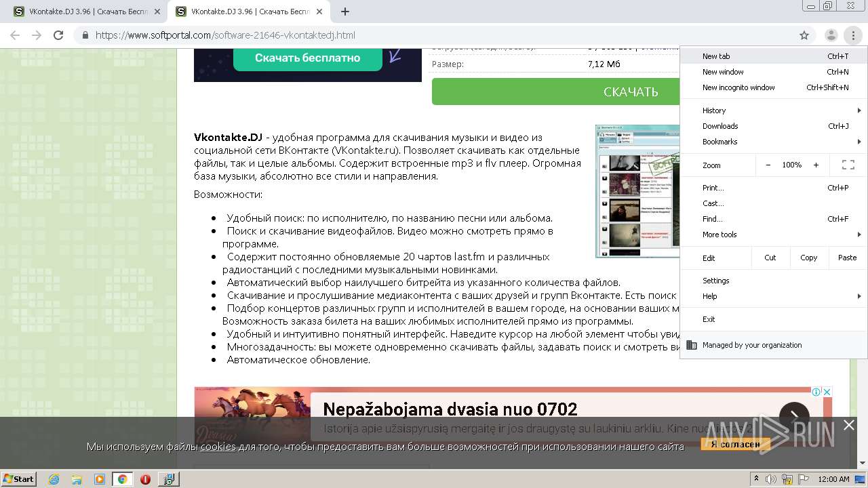The image size is (868, 488).
Task: Click the Nepažabojama dvasia ad headline
Action: [450, 409]
